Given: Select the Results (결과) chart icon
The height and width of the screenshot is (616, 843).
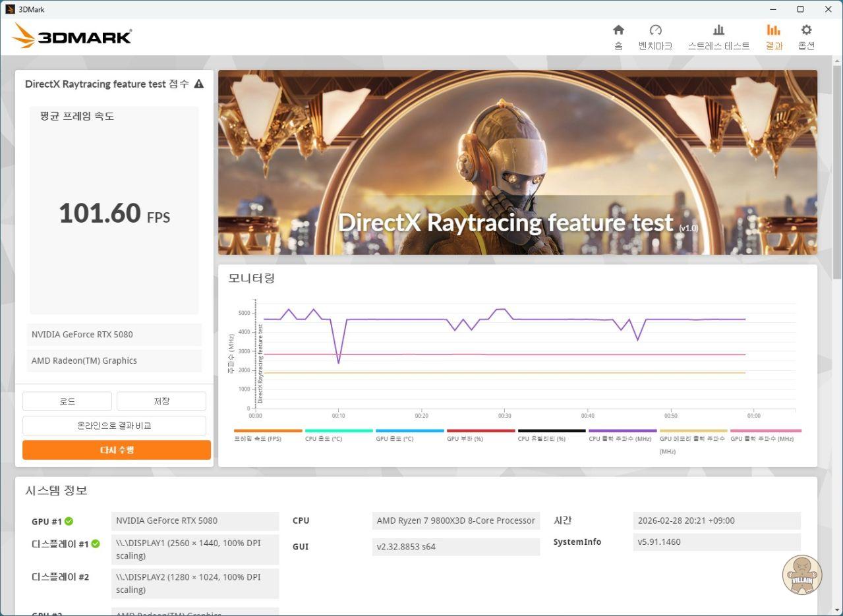Looking at the screenshot, I should tap(773, 30).
